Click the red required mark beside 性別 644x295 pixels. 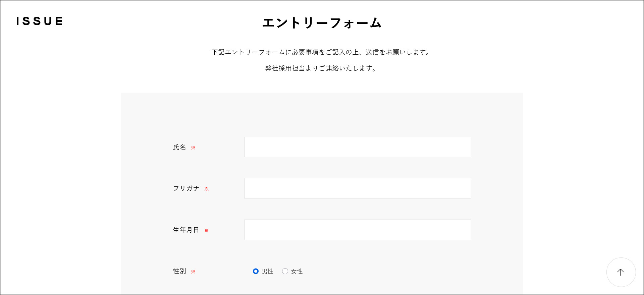click(x=193, y=272)
